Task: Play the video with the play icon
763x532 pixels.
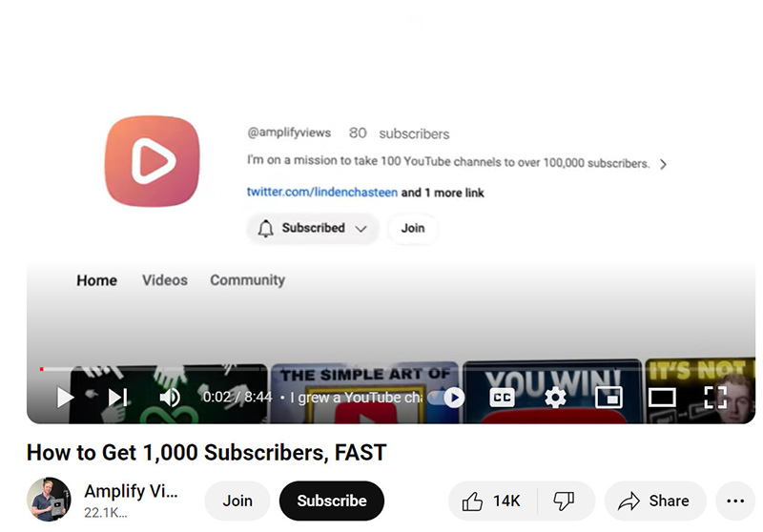Action: (65, 398)
